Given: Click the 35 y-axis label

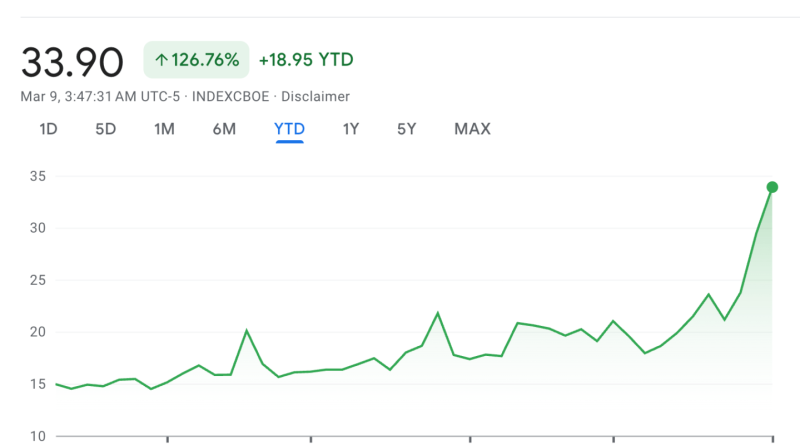Looking at the screenshot, I should (39, 176).
